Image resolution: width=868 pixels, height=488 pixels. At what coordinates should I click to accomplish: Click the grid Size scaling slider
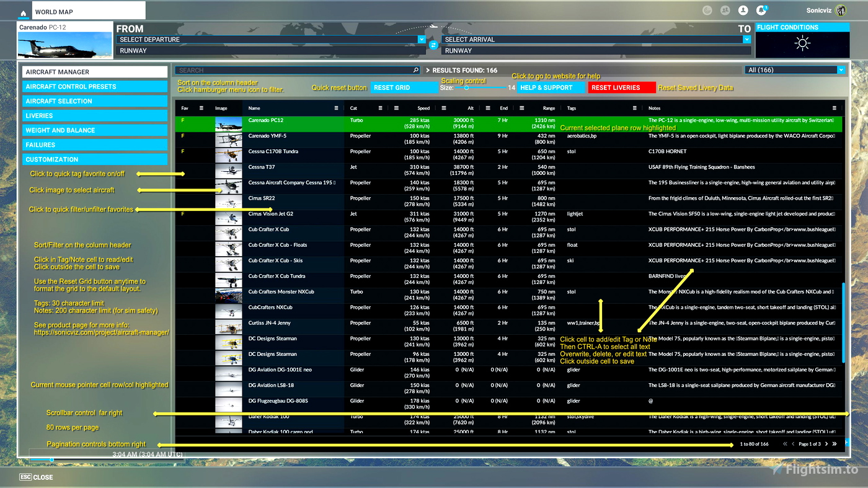tap(480, 88)
